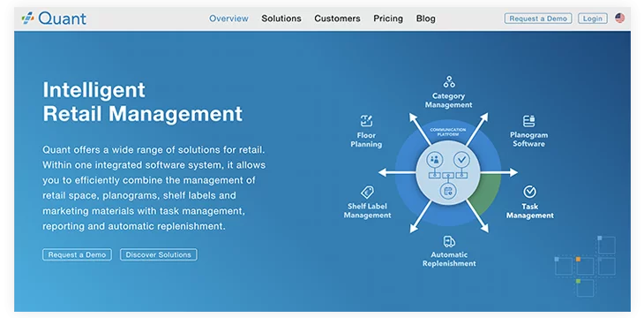Open the Overview nav item
644x318 pixels.
[x=228, y=19]
